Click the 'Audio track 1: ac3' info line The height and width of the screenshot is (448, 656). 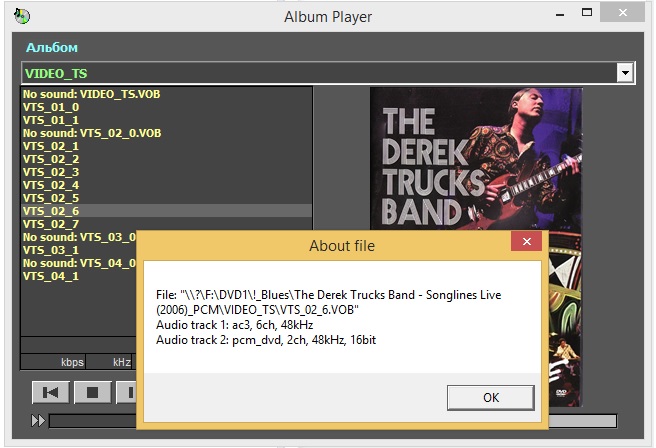click(235, 325)
